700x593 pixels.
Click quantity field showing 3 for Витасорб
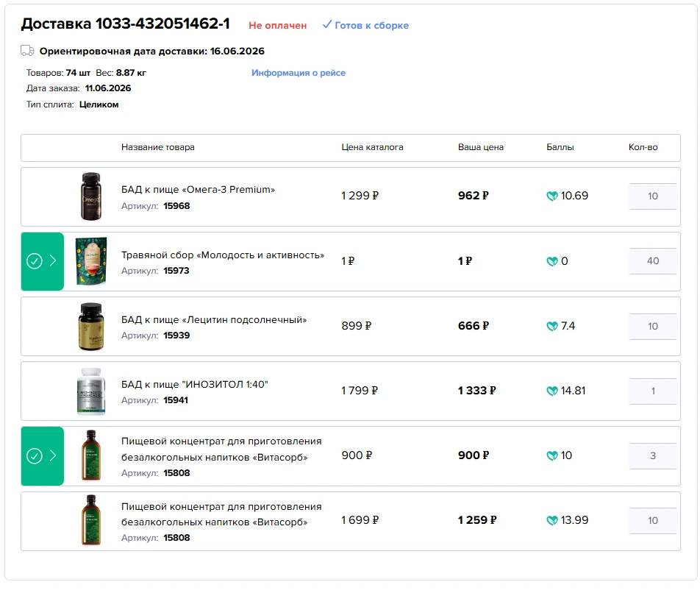pos(653,455)
